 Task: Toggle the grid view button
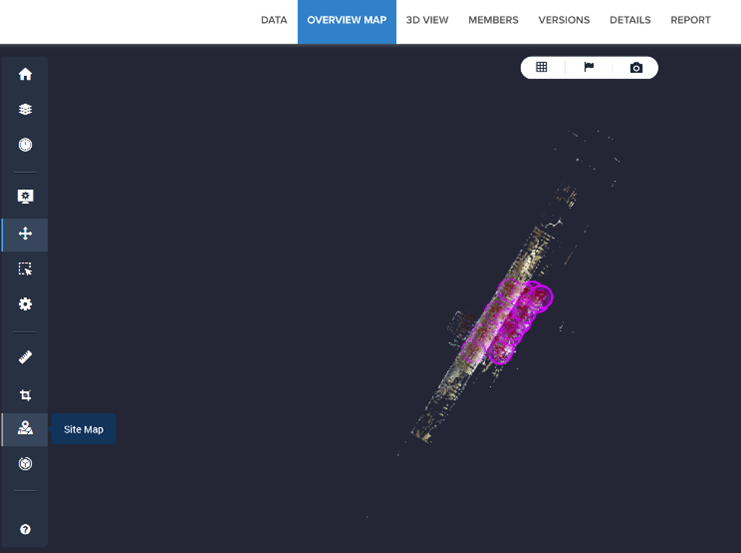click(542, 67)
